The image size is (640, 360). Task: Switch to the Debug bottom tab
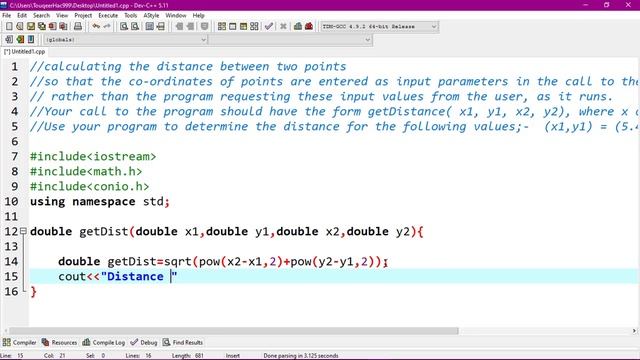click(x=144, y=342)
